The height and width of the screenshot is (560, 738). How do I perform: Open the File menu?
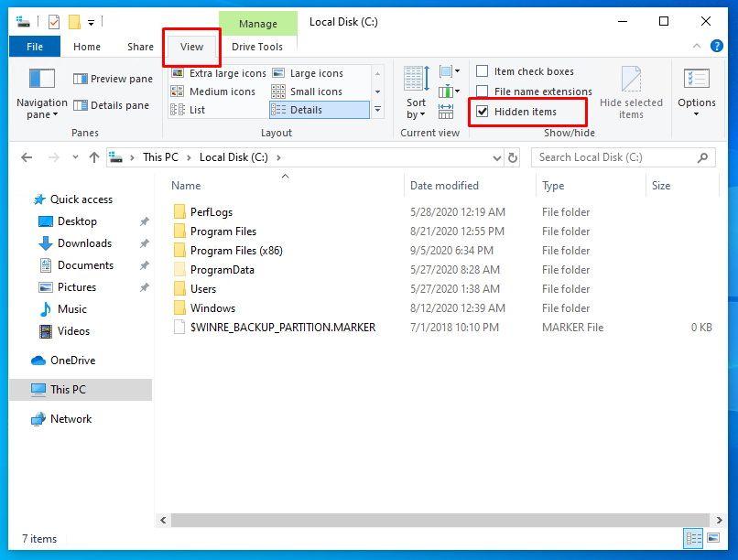tap(35, 47)
